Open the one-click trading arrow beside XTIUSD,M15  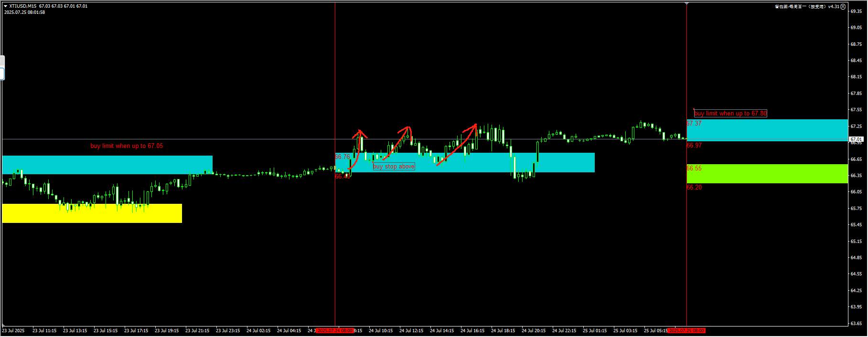(5, 6)
